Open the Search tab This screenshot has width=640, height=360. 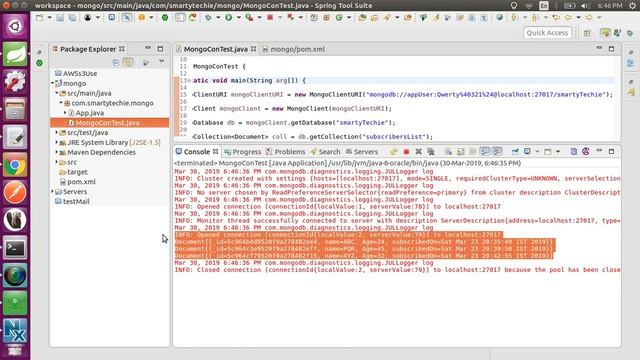coord(325,152)
